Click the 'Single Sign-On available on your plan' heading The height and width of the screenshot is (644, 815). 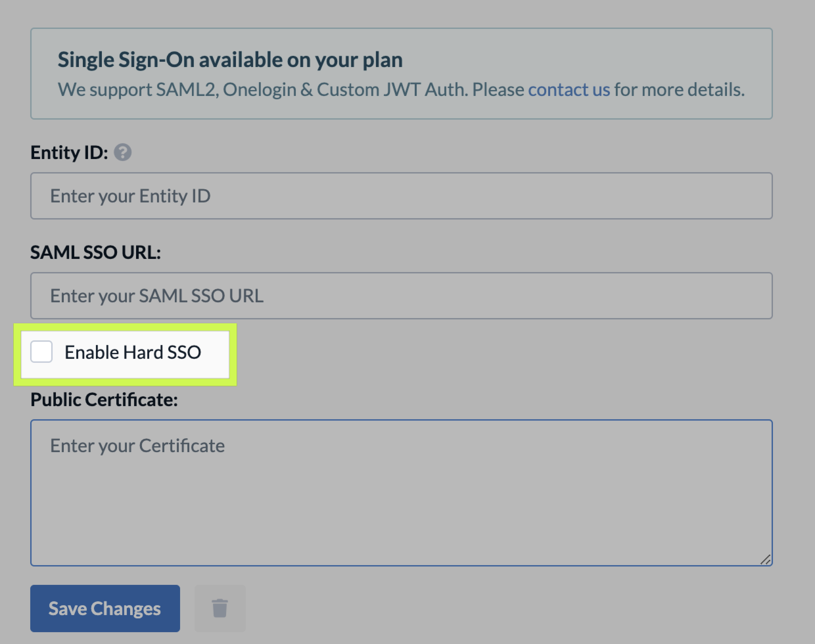(230, 60)
